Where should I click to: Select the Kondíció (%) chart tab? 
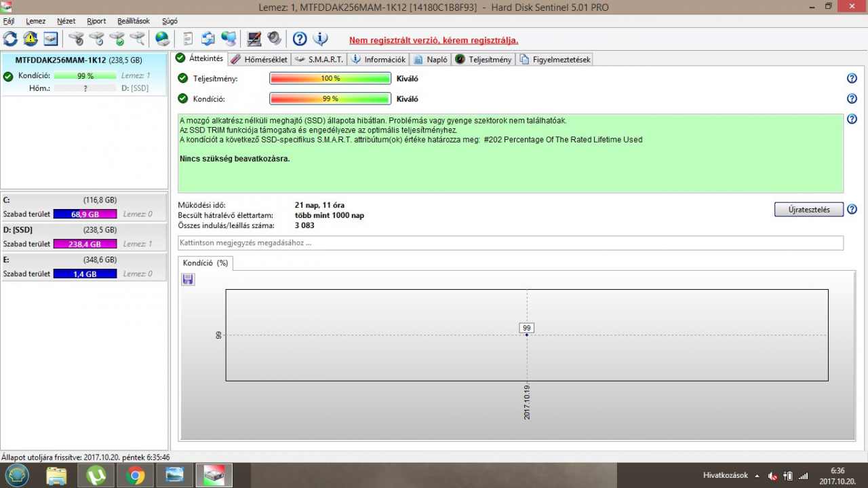[x=205, y=263]
